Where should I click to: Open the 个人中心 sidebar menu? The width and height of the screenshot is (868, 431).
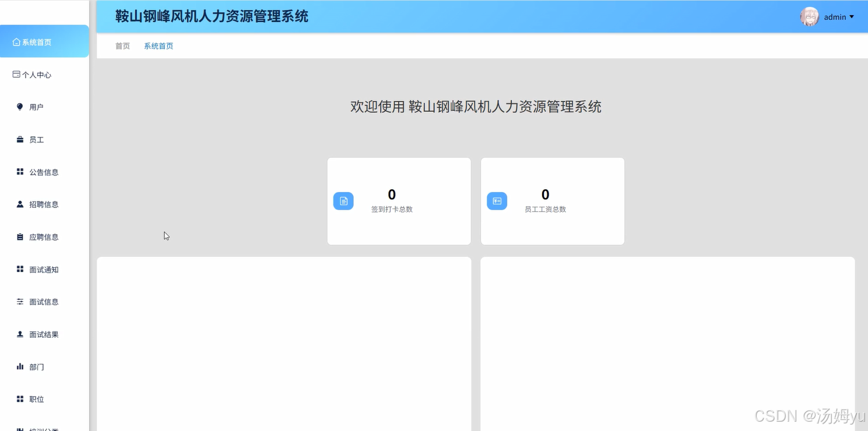(x=44, y=75)
